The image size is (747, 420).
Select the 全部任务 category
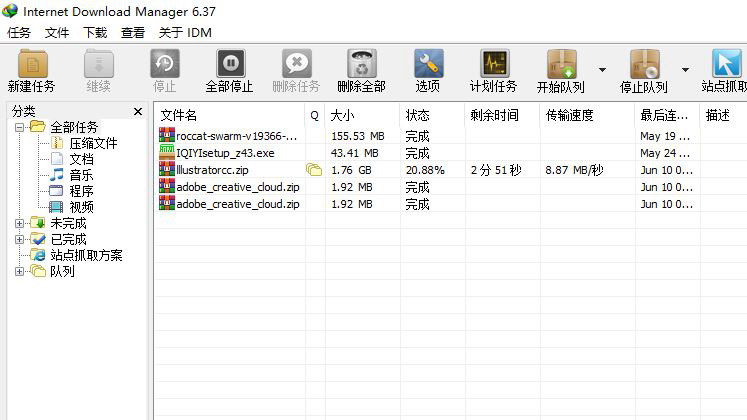pyautogui.click(x=74, y=128)
